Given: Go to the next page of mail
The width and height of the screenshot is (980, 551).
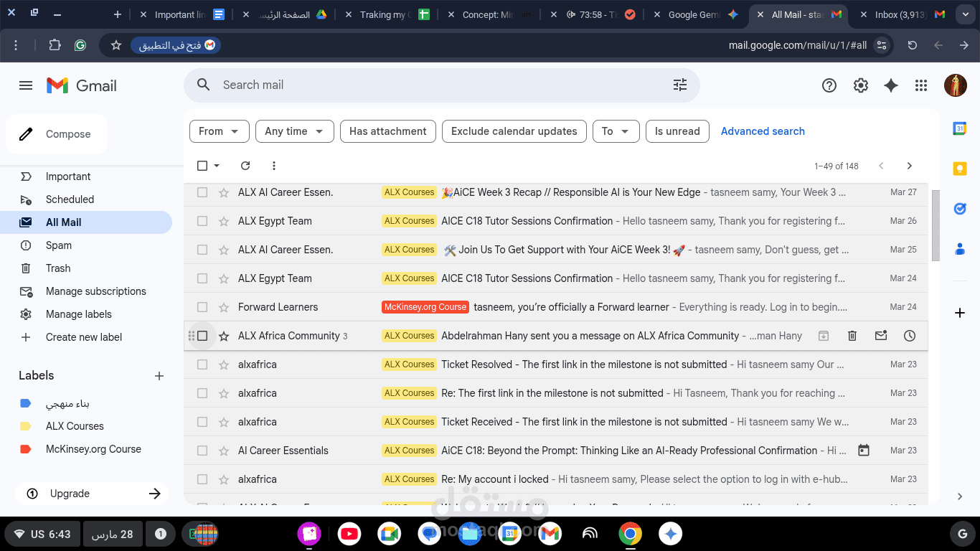Looking at the screenshot, I should click(x=910, y=166).
